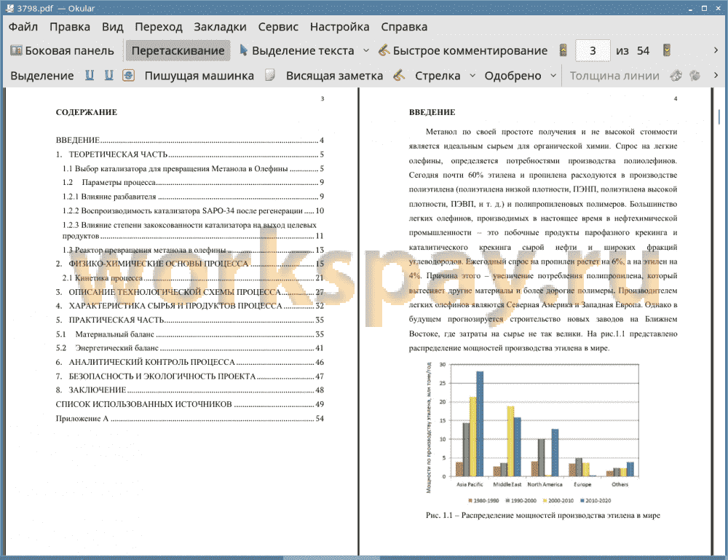
Task: Click the figure caption Рис. 1.1
Action: (543, 516)
